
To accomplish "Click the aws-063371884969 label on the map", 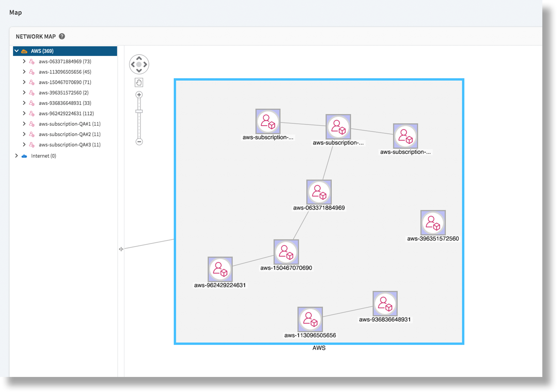I will pos(319,208).
